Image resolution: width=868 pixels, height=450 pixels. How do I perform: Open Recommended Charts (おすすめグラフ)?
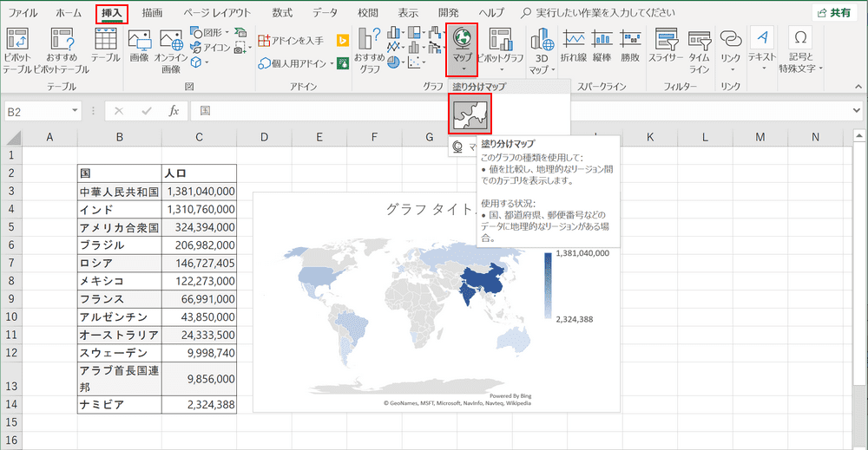click(369, 50)
